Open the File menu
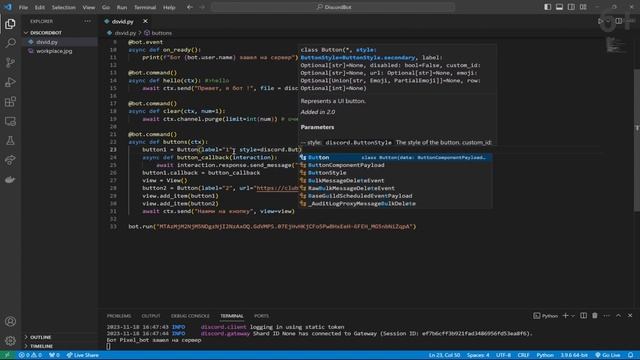640x360 pixels. (x=23, y=7)
